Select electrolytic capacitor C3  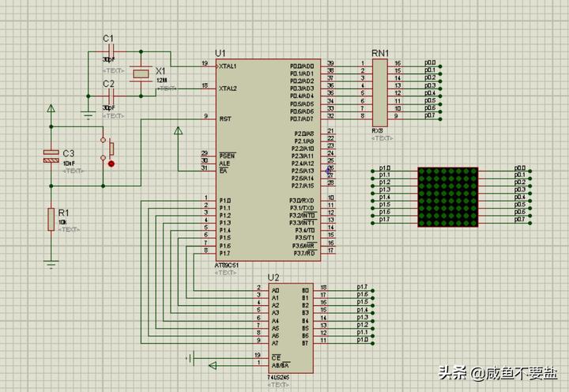pos(51,156)
